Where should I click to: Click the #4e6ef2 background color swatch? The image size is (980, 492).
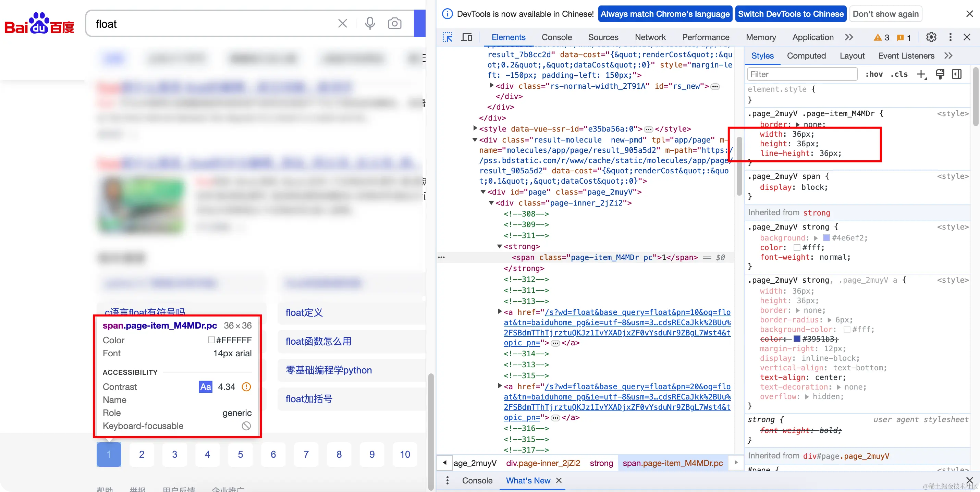(826, 238)
